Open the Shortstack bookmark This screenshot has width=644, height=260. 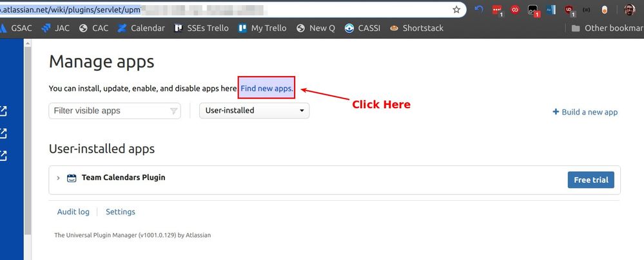click(x=417, y=28)
